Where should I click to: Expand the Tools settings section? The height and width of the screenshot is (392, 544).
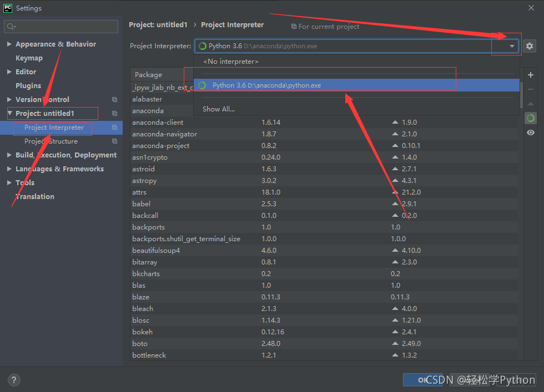point(9,182)
